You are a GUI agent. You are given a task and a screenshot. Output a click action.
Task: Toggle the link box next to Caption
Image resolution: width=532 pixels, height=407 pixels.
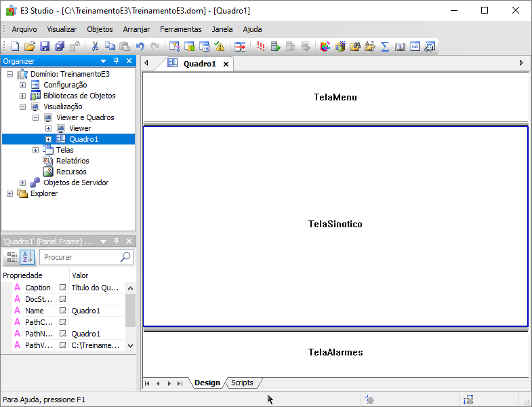tap(63, 288)
